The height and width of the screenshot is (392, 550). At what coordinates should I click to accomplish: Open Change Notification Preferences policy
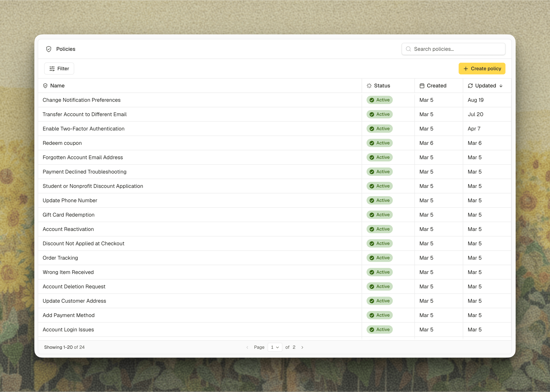[82, 100]
